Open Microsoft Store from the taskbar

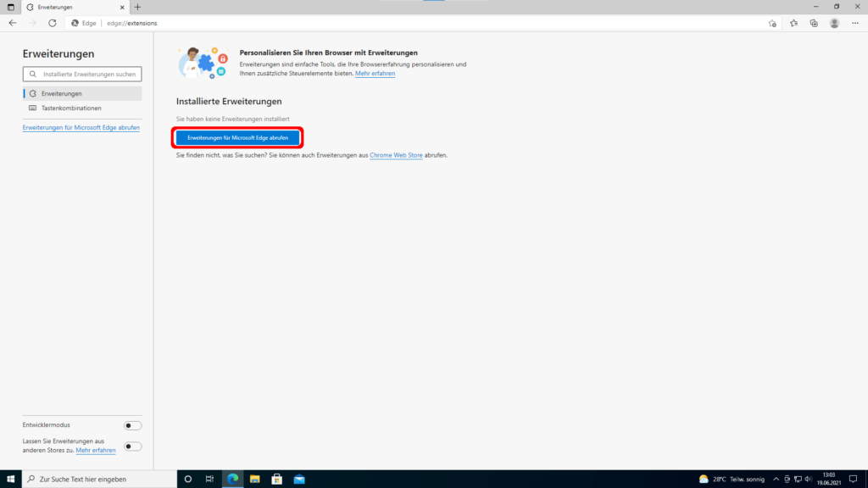pyautogui.click(x=277, y=480)
